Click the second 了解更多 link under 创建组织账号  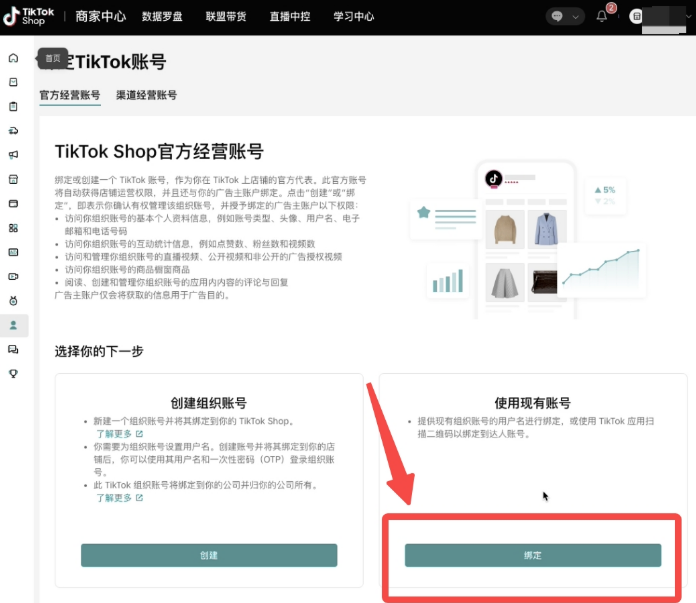coord(114,498)
